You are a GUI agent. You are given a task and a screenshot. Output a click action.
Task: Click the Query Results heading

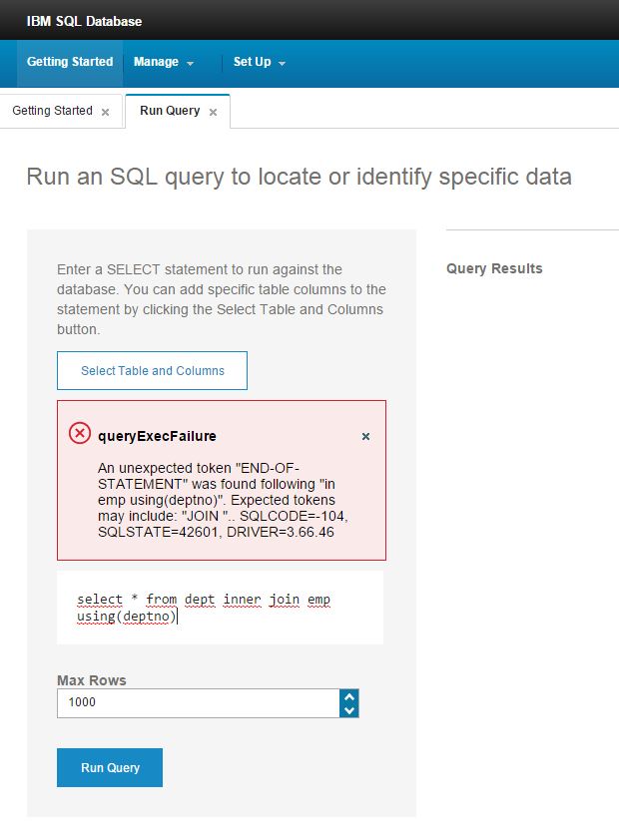494,268
